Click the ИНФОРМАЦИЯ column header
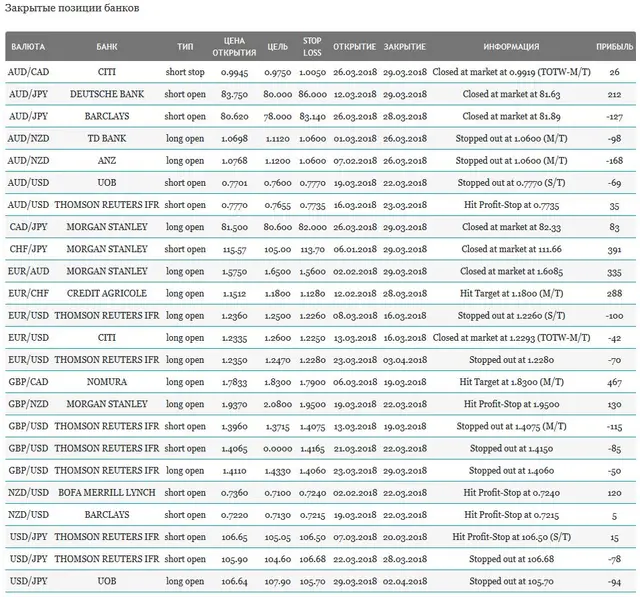Image resolution: width=640 pixels, height=597 pixels. [x=511, y=47]
